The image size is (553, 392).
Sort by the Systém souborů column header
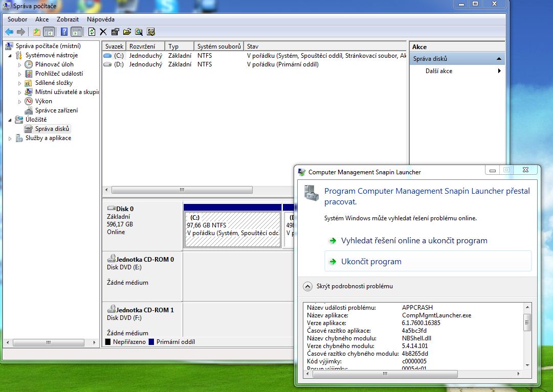tap(218, 46)
